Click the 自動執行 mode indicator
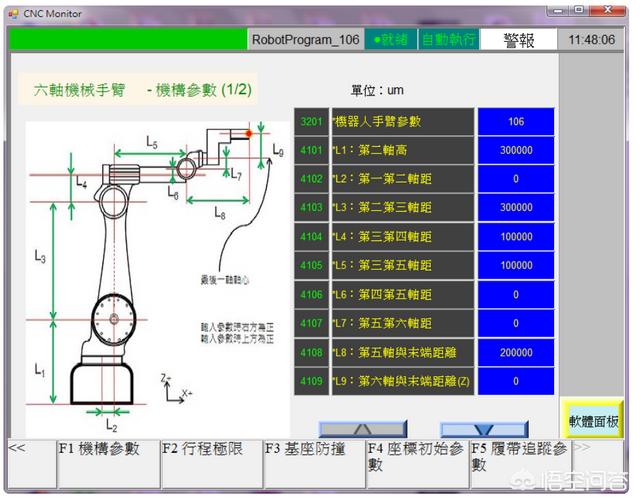Image resolution: width=640 pixels, height=504 pixels. 447,40
